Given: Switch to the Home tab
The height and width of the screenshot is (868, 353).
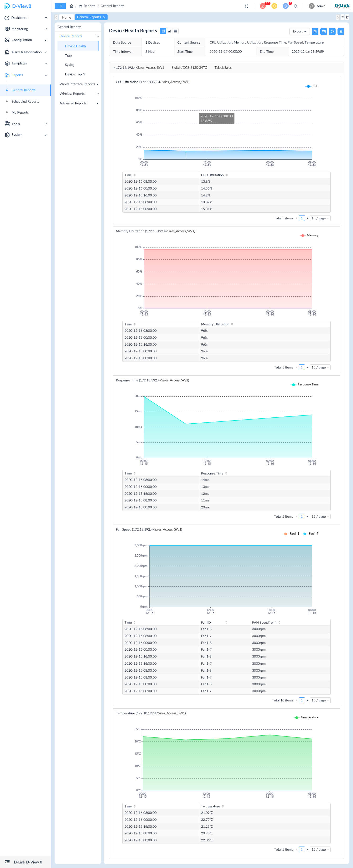Looking at the screenshot, I should point(66,17).
